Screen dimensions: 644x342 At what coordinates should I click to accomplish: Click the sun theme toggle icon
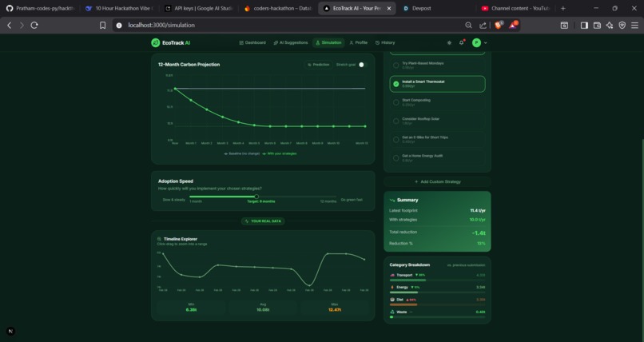coord(449,42)
